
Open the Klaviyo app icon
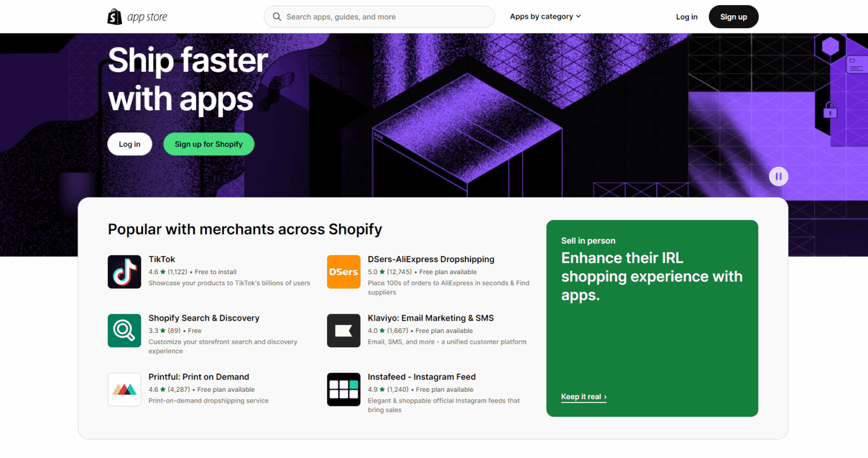point(344,330)
